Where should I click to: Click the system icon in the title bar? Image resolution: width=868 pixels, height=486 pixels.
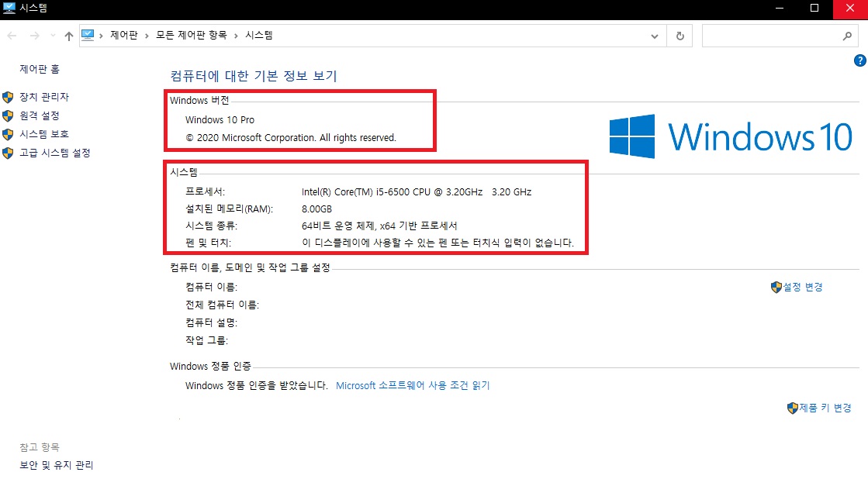tap(9, 9)
